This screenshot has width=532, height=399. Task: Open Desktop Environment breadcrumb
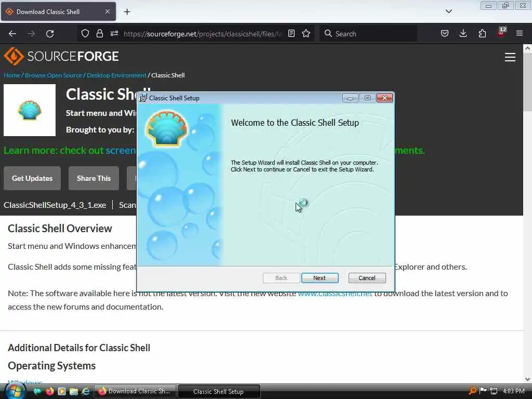coord(116,75)
